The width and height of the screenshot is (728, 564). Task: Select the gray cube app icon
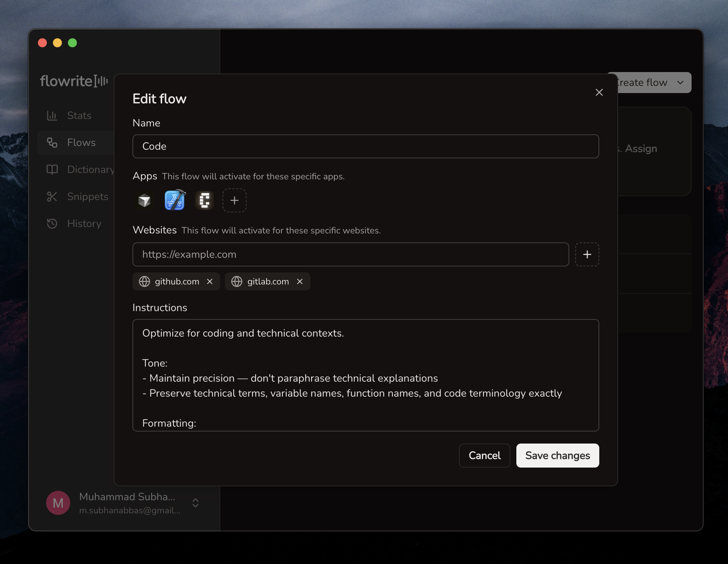tap(144, 200)
